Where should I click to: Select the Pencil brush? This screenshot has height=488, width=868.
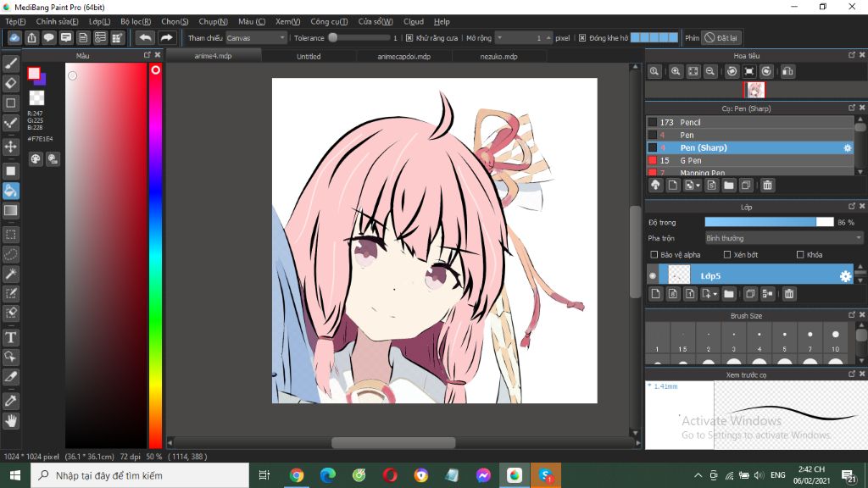(x=750, y=122)
